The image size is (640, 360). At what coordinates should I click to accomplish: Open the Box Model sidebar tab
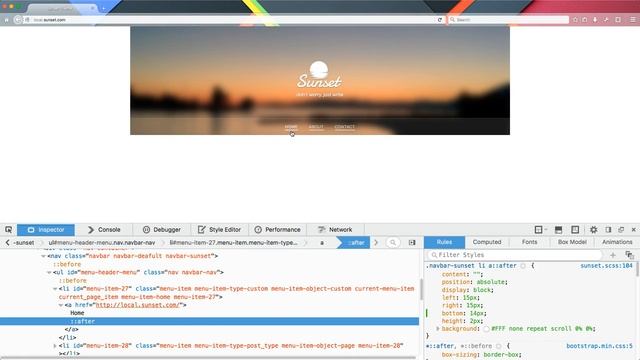572,242
